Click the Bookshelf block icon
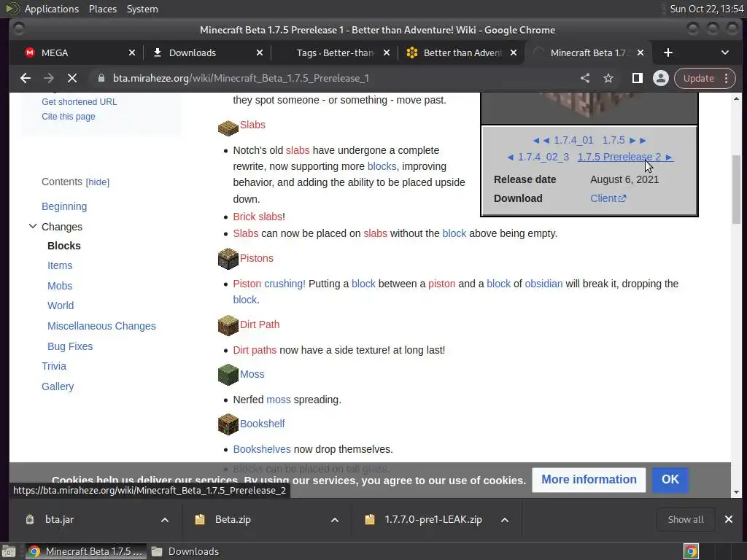This screenshot has height=560, width=747. pos(228,424)
